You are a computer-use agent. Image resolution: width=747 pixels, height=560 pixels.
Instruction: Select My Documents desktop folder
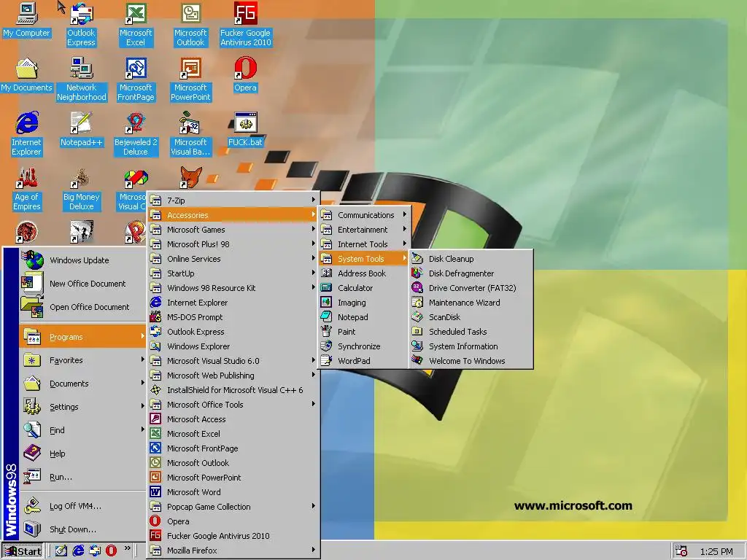[x=27, y=75]
